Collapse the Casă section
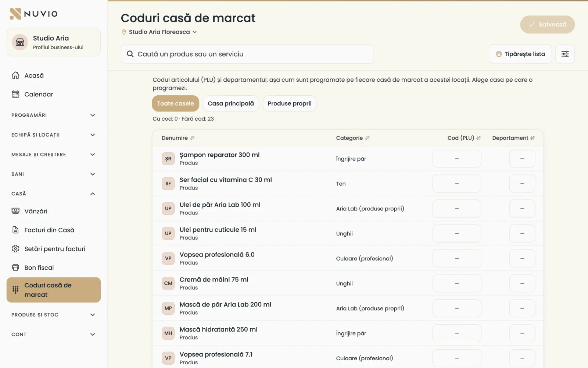This screenshot has height=368, width=588. (54, 194)
